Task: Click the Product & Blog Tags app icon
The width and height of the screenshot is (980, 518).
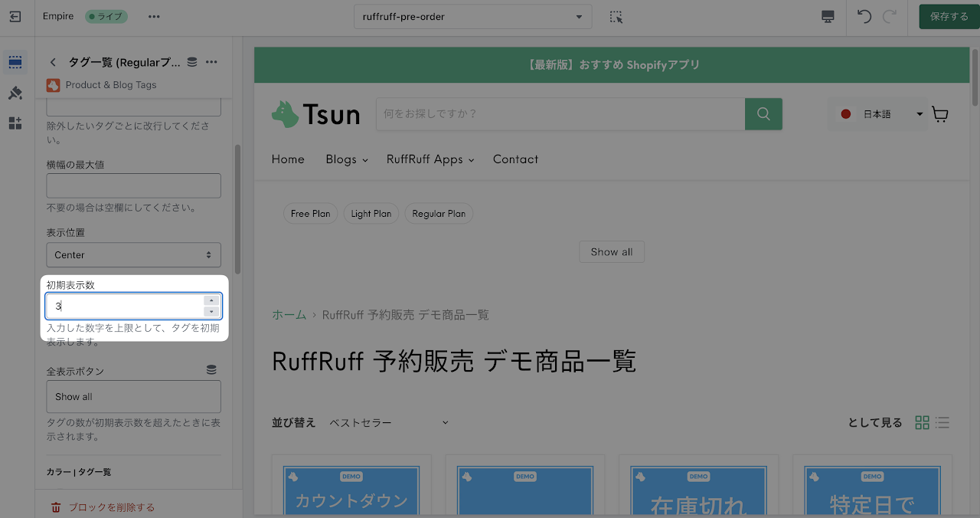Action: click(x=53, y=85)
